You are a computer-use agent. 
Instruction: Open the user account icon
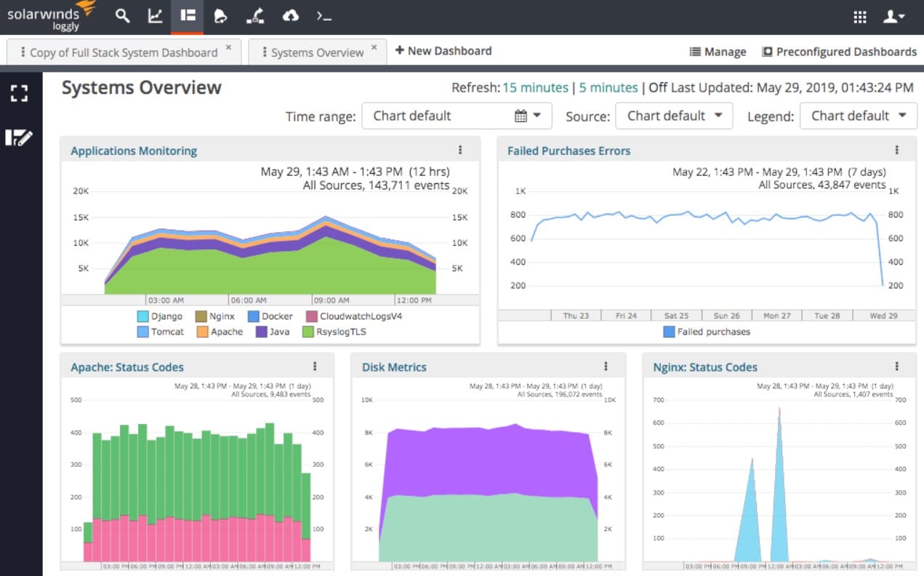coord(894,16)
